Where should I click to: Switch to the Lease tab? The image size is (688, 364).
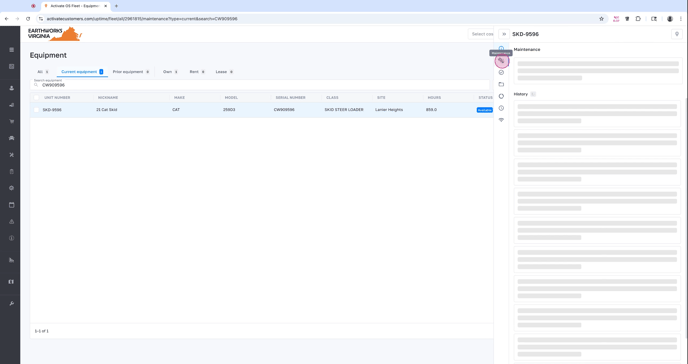coord(224,71)
